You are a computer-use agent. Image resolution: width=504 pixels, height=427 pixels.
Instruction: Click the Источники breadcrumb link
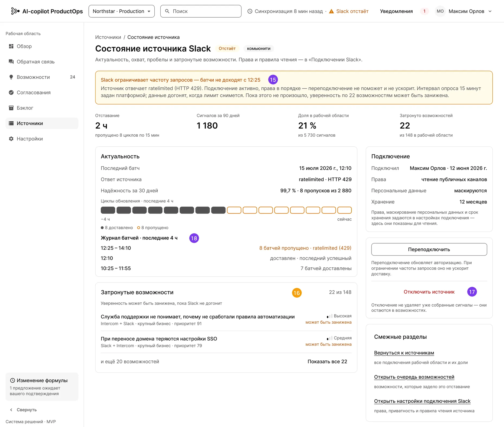pos(108,37)
